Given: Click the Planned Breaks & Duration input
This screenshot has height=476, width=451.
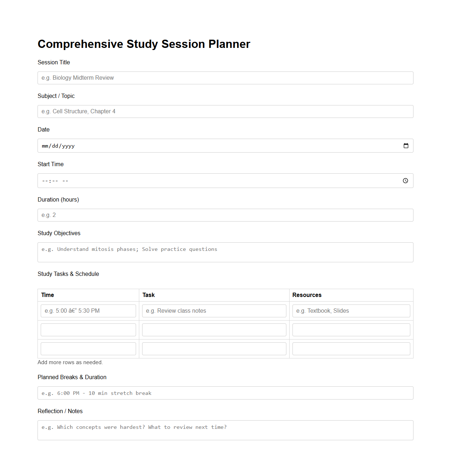Looking at the screenshot, I should (225, 393).
